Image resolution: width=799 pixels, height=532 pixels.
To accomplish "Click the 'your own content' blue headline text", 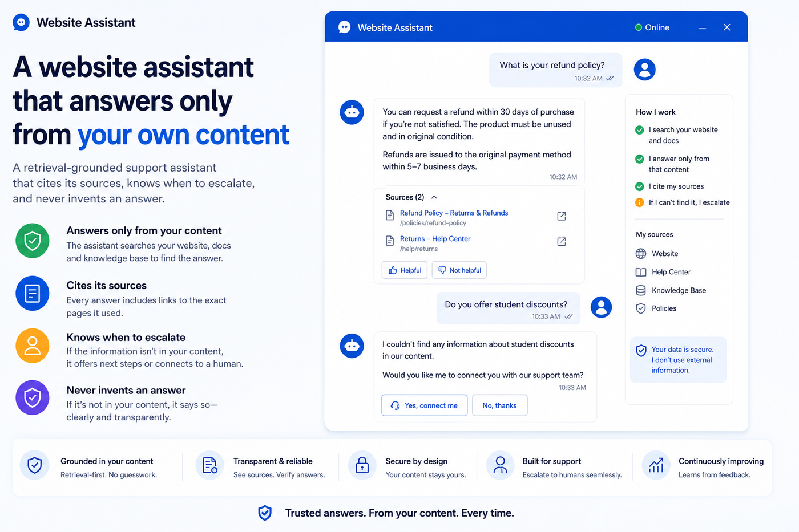I will pyautogui.click(x=183, y=135).
